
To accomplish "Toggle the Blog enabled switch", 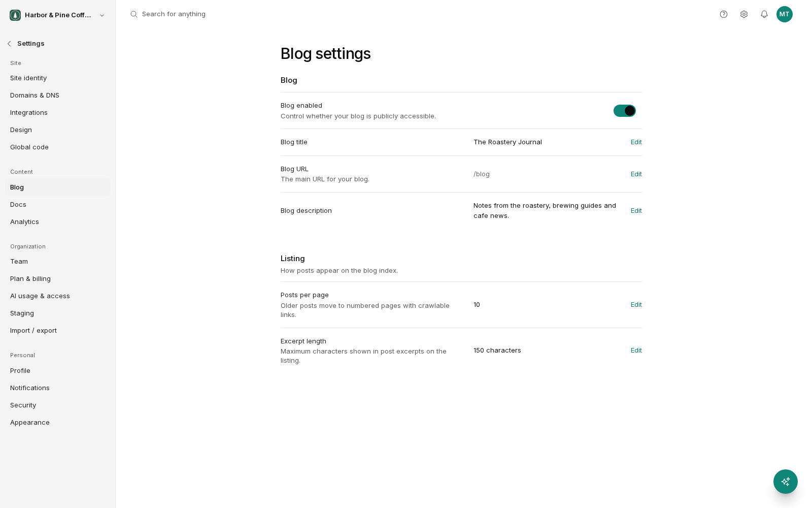I will point(625,111).
